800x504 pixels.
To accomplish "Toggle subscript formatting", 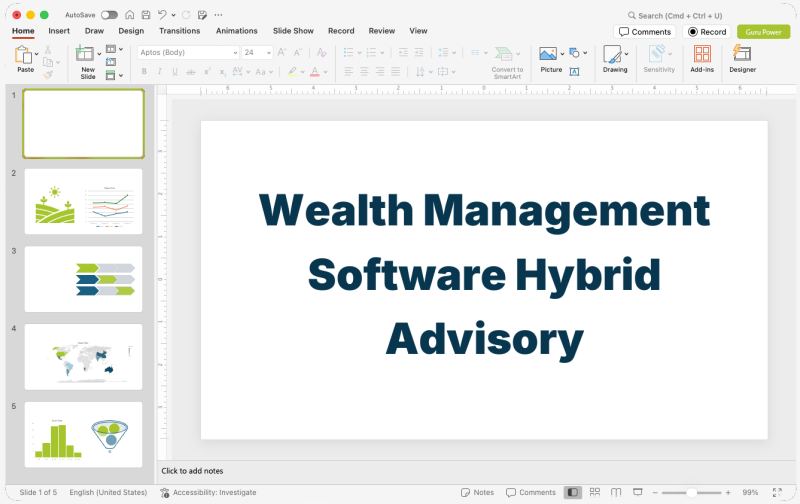I will [222, 72].
